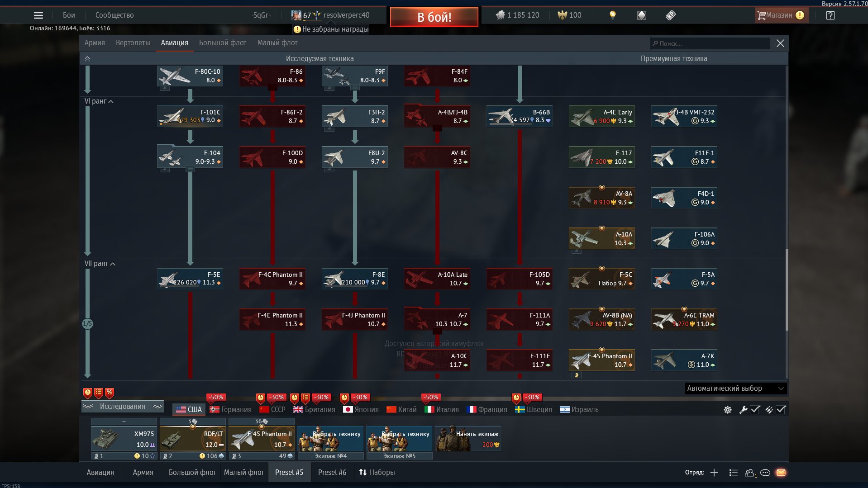The width and height of the screenshot is (868, 488).
Task: Close the research tree with X
Action: pos(780,43)
